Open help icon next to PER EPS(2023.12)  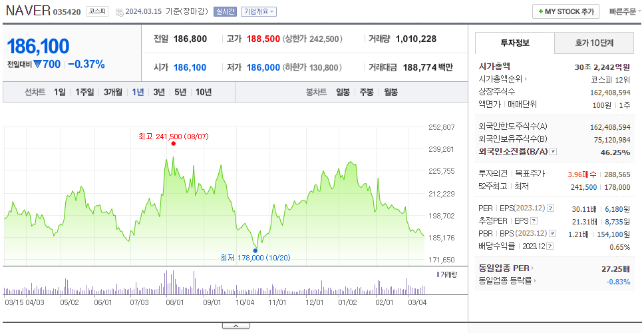tap(550, 208)
